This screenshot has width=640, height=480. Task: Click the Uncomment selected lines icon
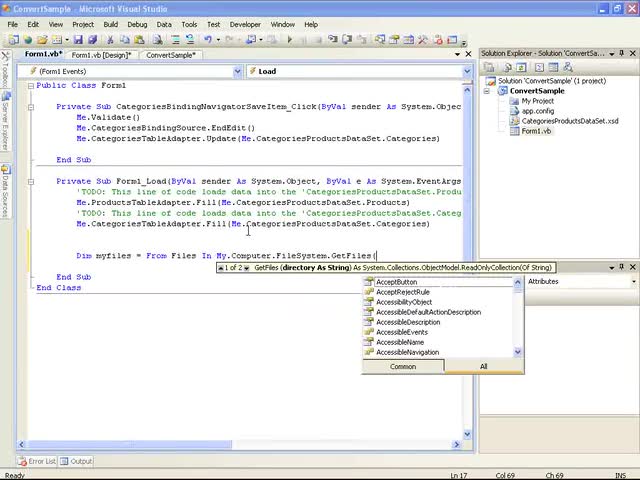[x=190, y=40]
